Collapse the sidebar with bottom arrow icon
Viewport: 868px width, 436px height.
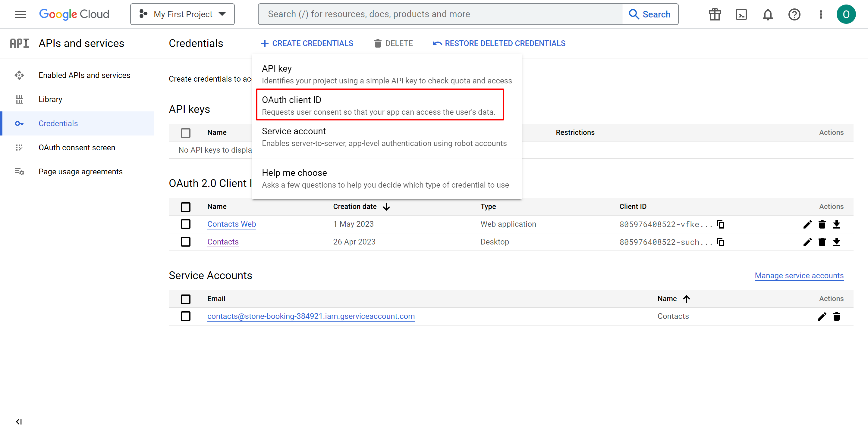(x=19, y=422)
